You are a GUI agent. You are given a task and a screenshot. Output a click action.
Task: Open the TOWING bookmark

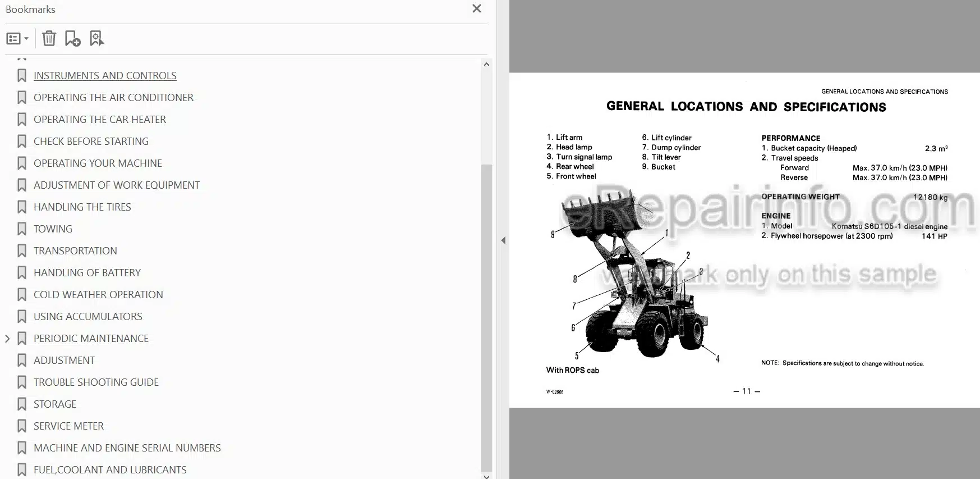click(x=53, y=229)
